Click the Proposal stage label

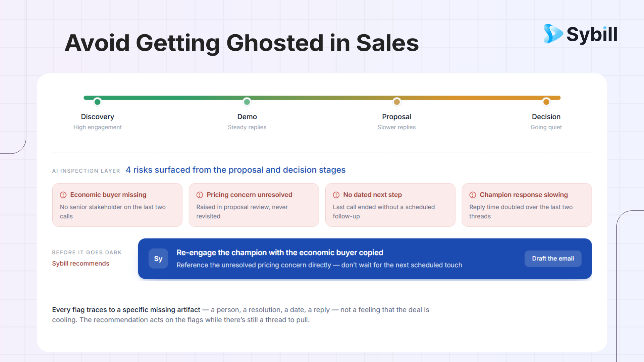pyautogui.click(x=396, y=117)
